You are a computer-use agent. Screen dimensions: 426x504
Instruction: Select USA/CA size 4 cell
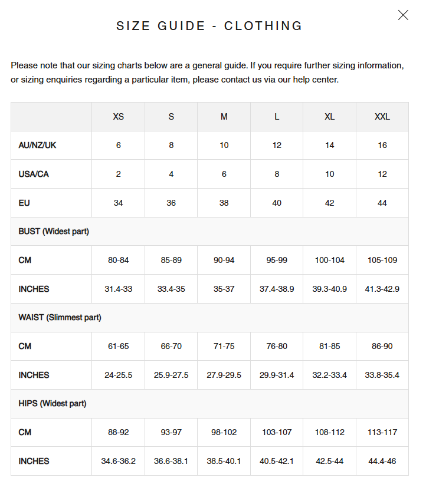pos(171,174)
